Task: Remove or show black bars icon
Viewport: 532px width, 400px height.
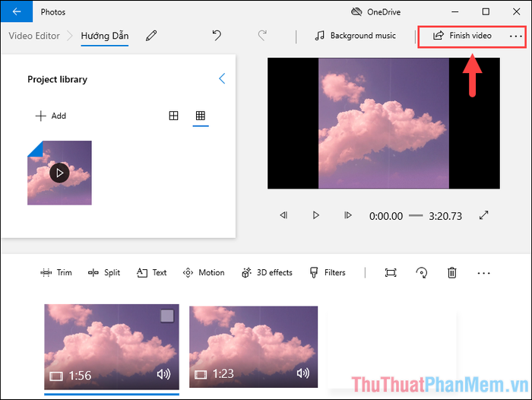Action: pyautogui.click(x=391, y=273)
